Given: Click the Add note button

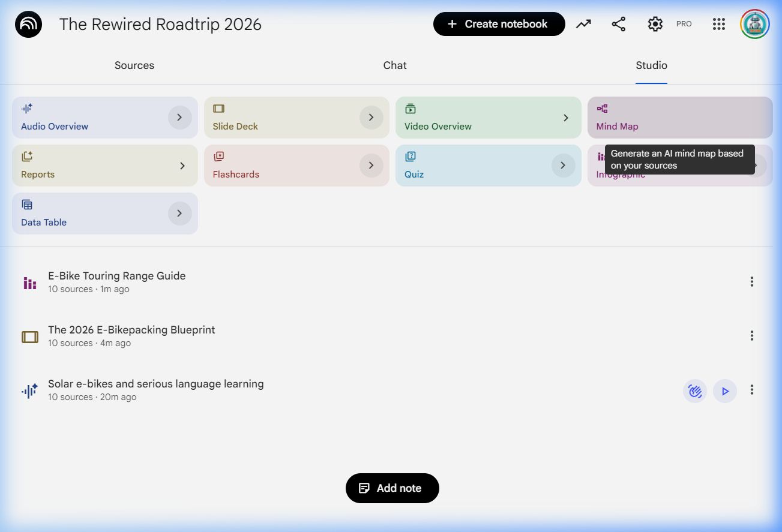Looking at the screenshot, I should tap(393, 488).
